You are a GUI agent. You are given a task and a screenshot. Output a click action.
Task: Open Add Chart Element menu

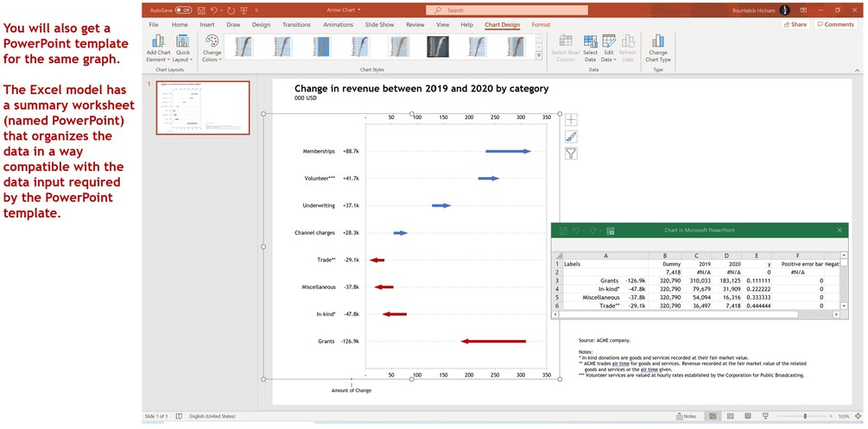click(x=158, y=48)
